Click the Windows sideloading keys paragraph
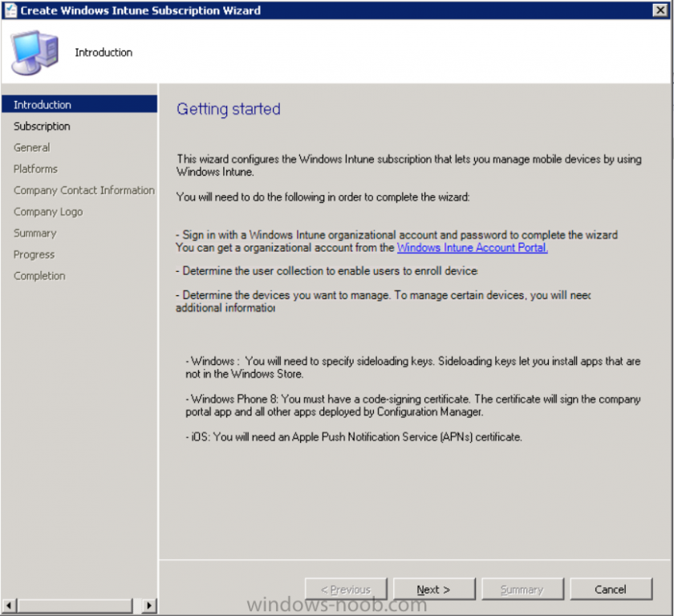This screenshot has width=674, height=616. 412,367
